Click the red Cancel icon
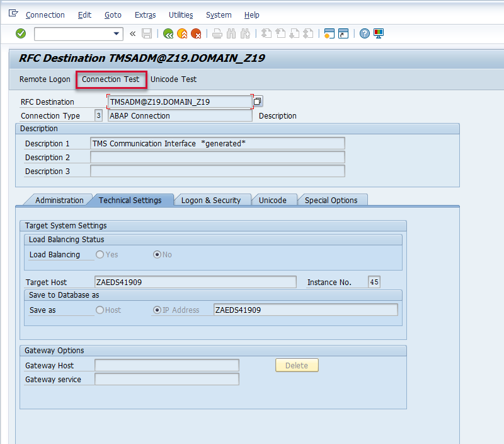The image size is (504, 444). coord(196,33)
